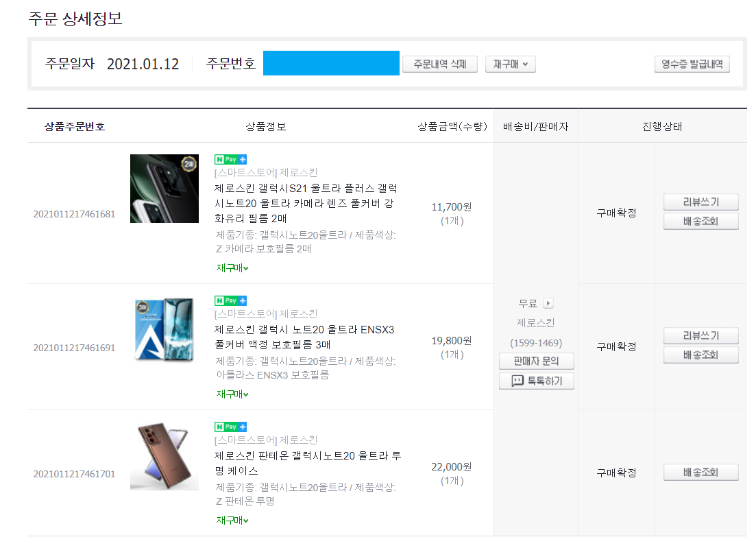The height and width of the screenshot is (548, 756).
Task: Click 구매확정 status of ENSX3 film
Action: pos(617,346)
